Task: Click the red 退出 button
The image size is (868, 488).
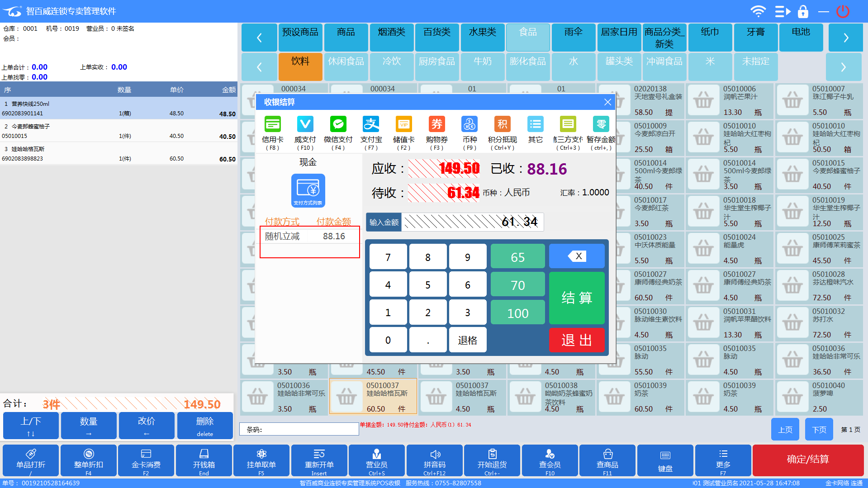Action: [576, 340]
